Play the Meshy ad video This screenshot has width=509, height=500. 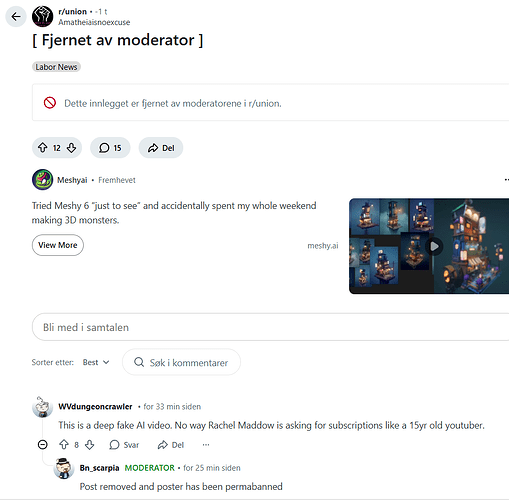point(434,246)
